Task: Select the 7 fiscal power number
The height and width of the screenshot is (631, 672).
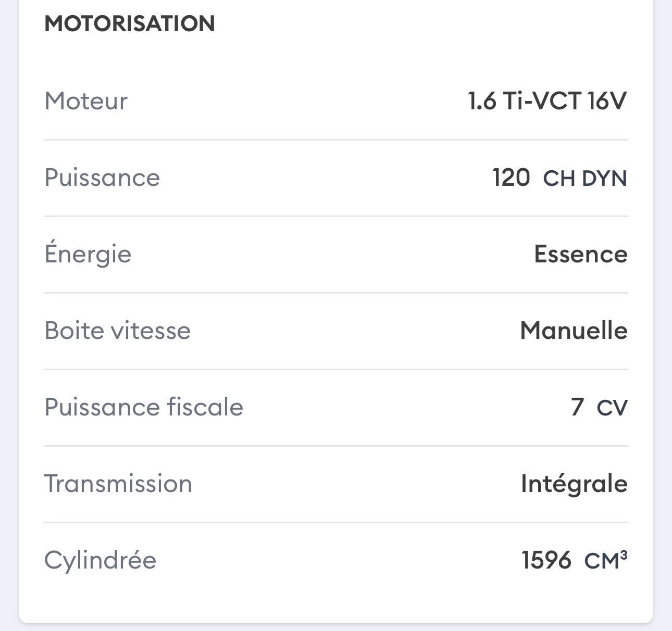Action: pos(577,407)
